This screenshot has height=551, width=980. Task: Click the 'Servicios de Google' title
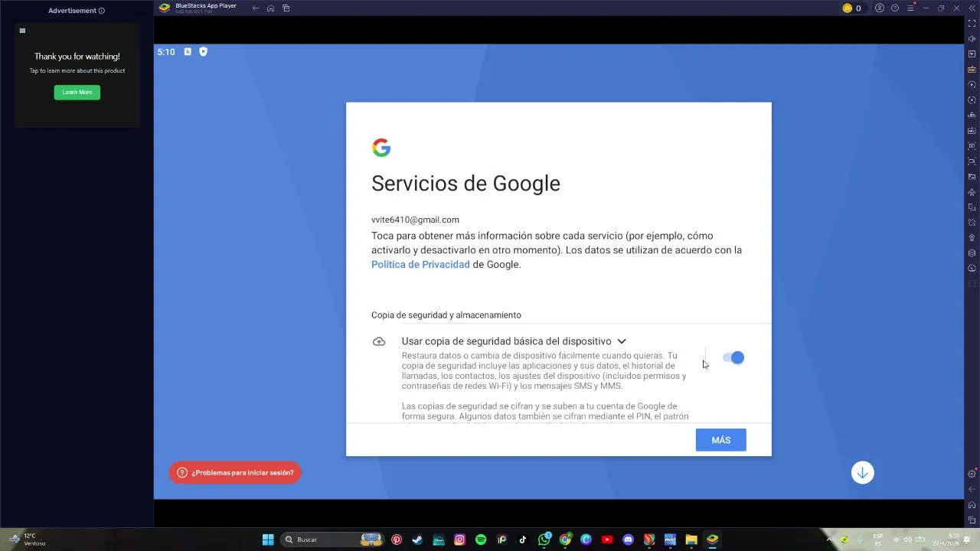(465, 184)
